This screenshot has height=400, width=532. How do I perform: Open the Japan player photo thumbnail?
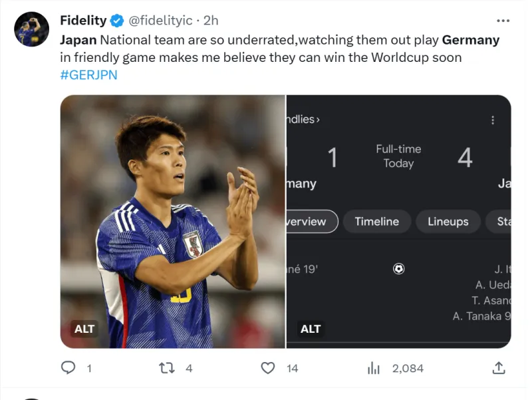173,222
